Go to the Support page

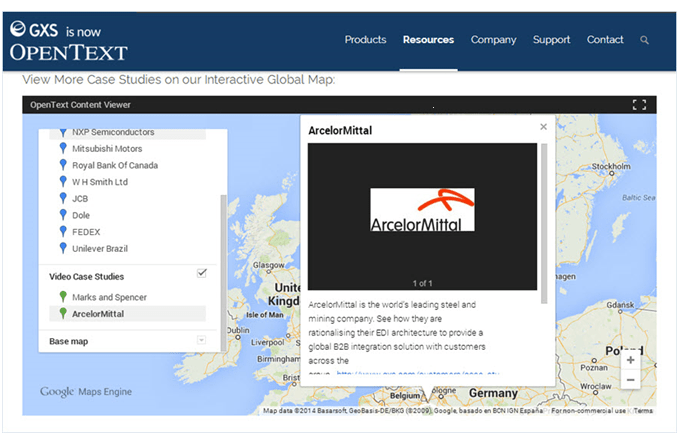pyautogui.click(x=551, y=40)
